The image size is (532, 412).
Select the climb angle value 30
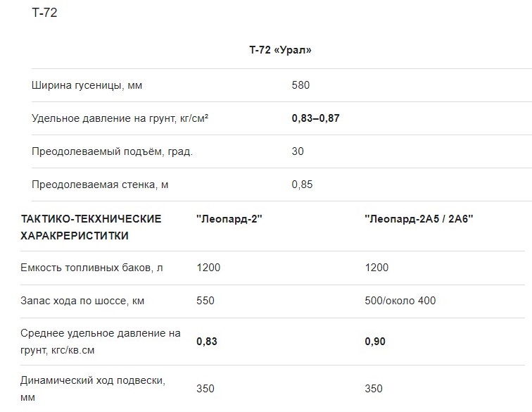(298, 151)
